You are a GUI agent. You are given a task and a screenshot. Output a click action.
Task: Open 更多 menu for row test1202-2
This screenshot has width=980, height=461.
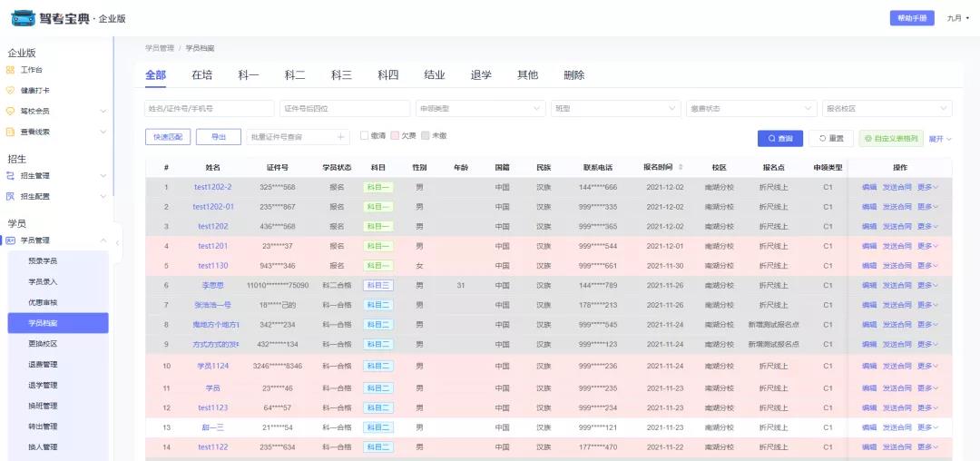coord(928,187)
